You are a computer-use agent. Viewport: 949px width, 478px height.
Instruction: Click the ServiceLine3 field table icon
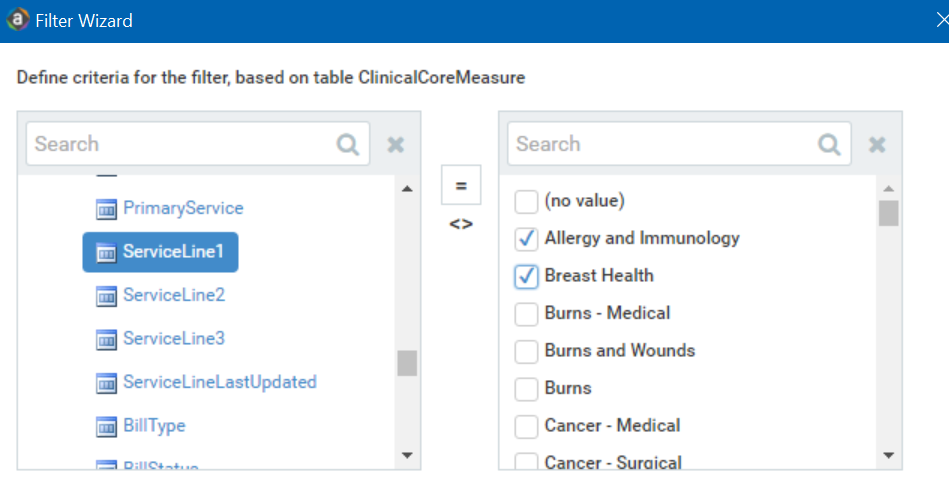coord(106,339)
